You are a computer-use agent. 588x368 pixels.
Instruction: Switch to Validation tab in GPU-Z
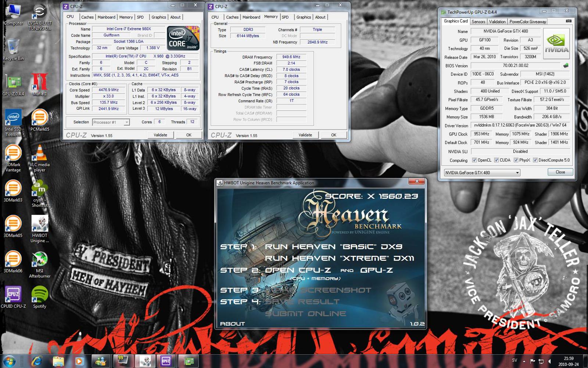tap(497, 22)
